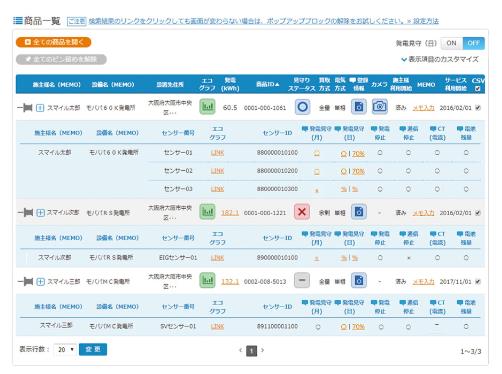
Task: Go to next page arrow
Action: pos(263,350)
